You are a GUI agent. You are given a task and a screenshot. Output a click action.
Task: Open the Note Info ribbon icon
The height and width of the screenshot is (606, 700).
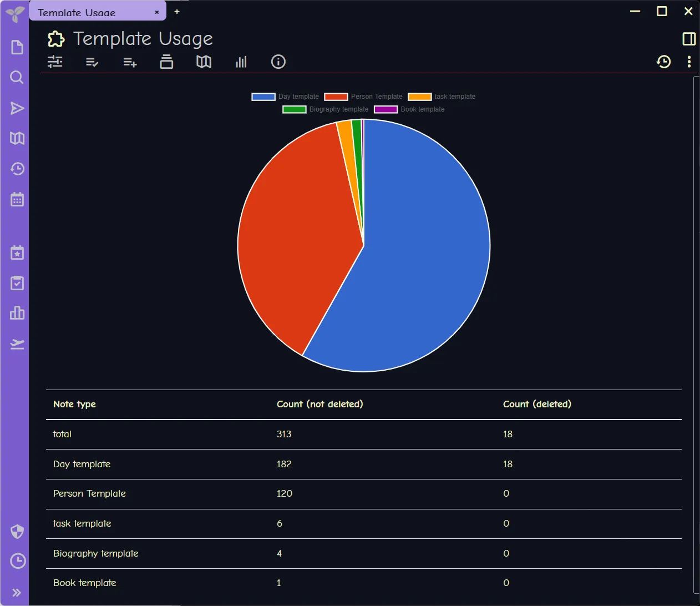click(278, 62)
